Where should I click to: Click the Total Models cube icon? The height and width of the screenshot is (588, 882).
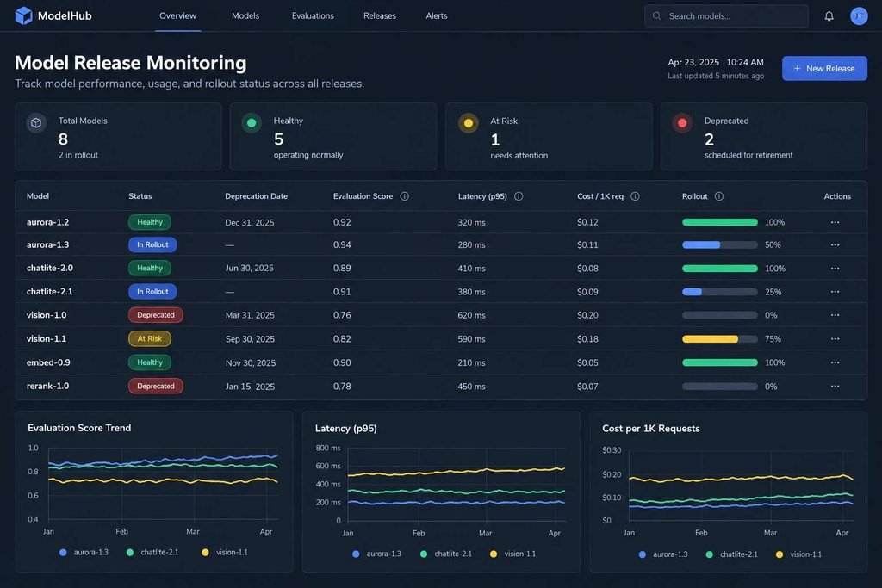(36, 122)
